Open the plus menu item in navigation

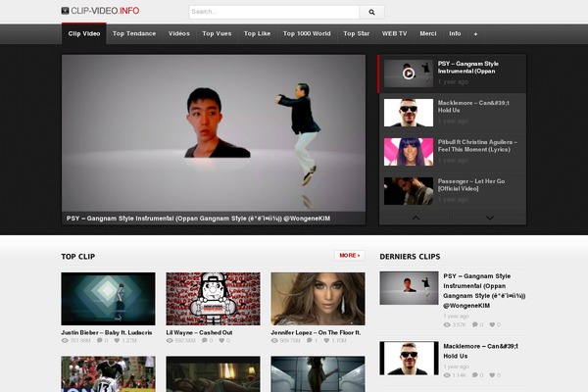pyautogui.click(x=475, y=34)
